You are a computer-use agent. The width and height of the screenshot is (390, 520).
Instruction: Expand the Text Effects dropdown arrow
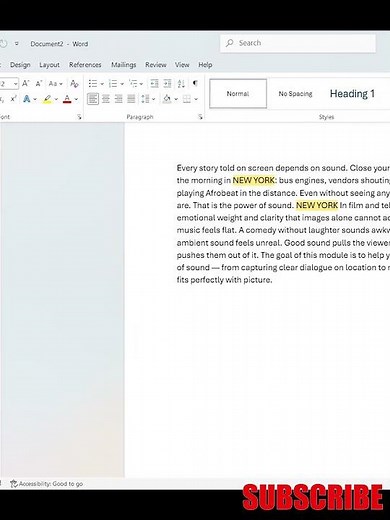[x=35, y=99]
